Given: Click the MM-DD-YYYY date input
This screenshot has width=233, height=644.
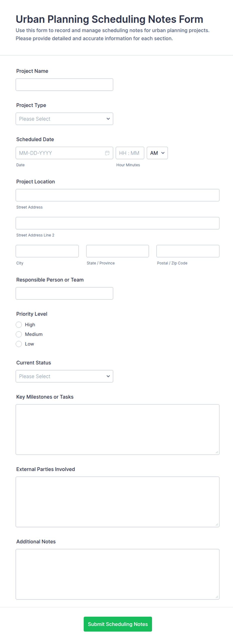Looking at the screenshot, I should tap(64, 153).
